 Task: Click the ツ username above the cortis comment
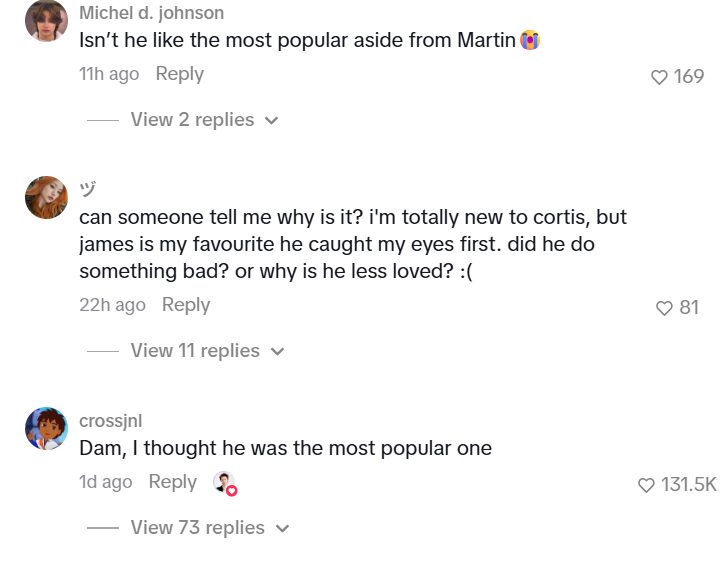click(x=88, y=189)
